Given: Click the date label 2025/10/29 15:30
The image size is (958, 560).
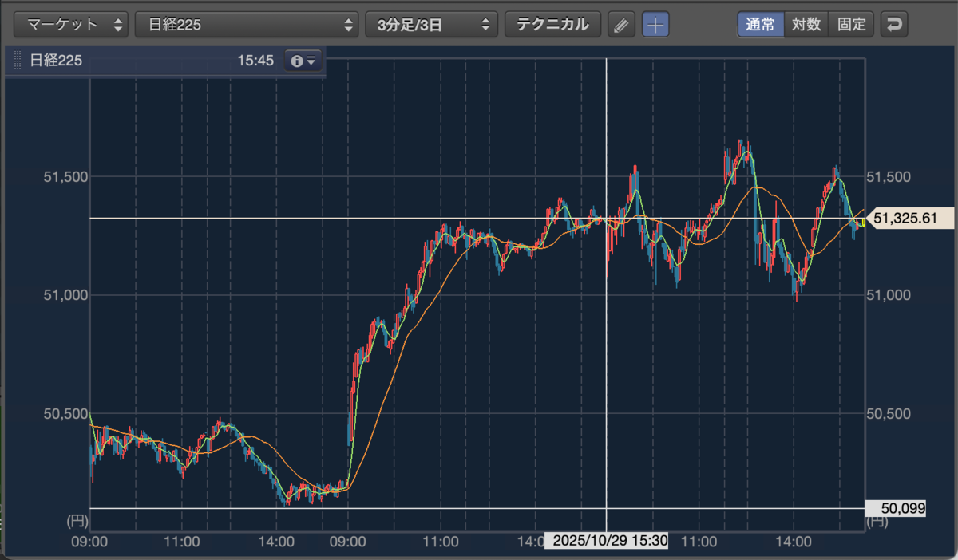Looking at the screenshot, I should coord(607,541).
